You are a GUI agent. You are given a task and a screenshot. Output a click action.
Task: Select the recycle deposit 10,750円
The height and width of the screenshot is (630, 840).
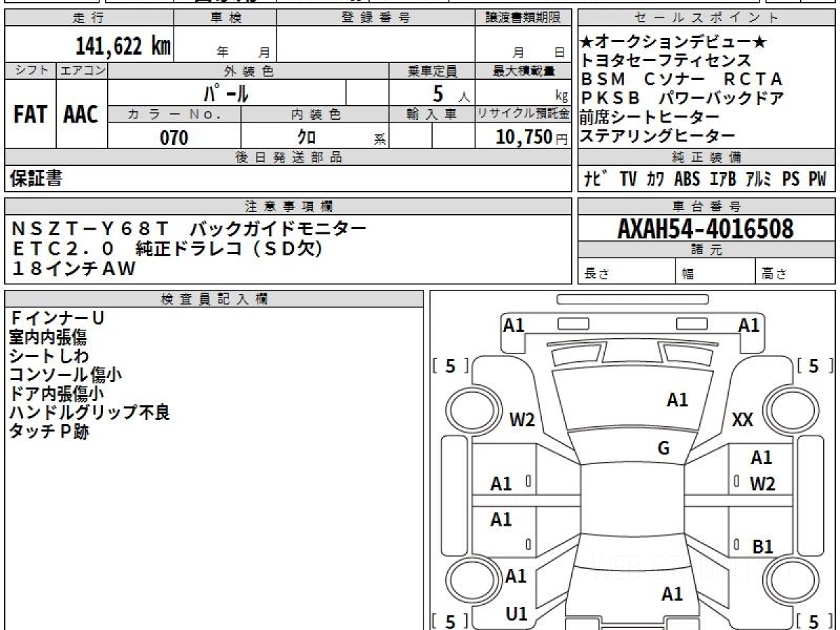click(x=532, y=137)
